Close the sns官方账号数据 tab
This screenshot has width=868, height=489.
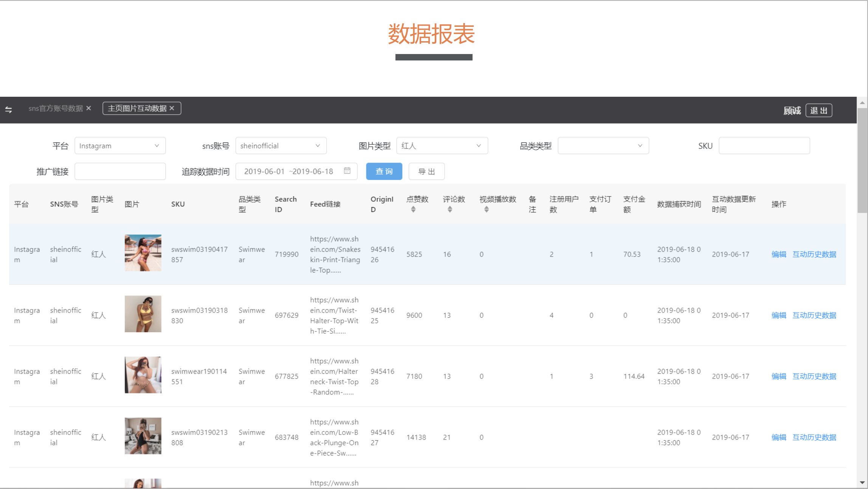(x=89, y=108)
